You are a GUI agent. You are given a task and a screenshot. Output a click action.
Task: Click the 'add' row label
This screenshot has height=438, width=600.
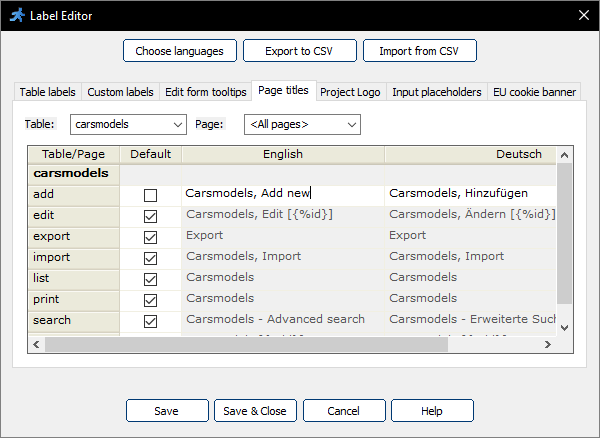[x=73, y=195]
